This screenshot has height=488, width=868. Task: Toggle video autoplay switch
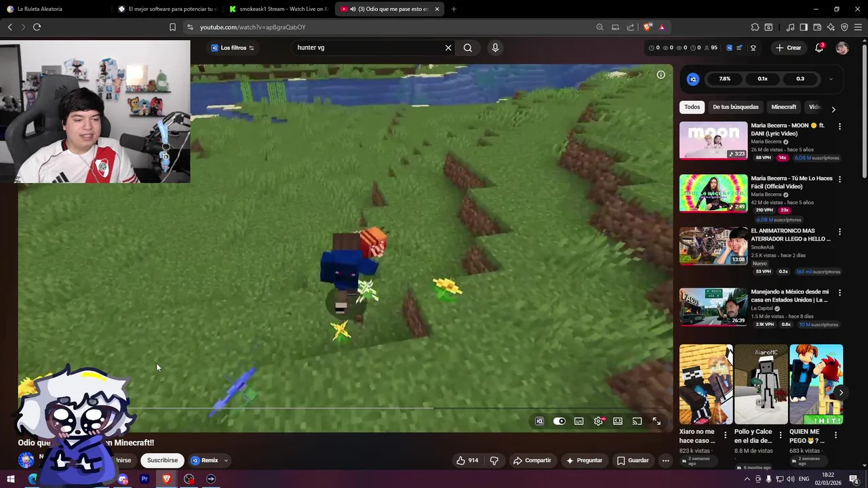click(x=559, y=421)
